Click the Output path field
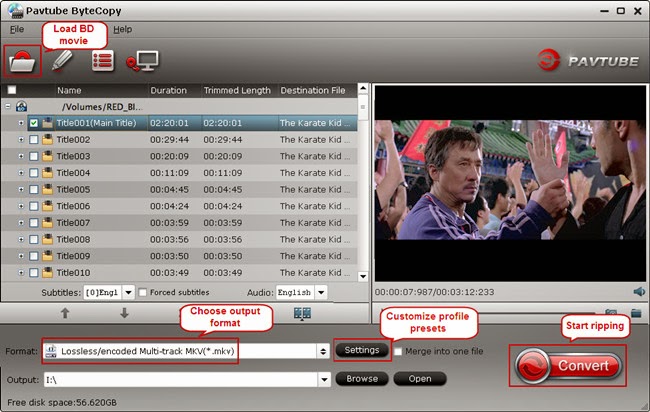Viewport: 650px width, 412px height. (x=181, y=379)
